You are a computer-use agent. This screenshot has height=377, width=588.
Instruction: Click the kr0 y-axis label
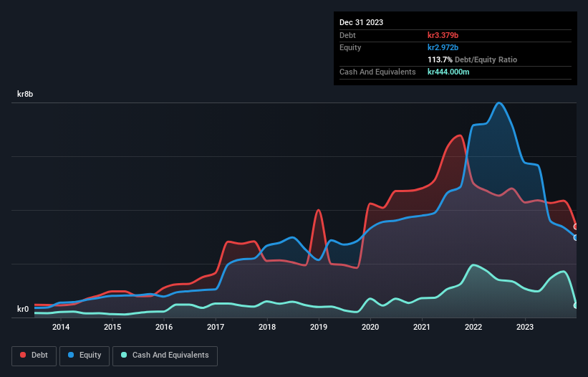(23, 309)
